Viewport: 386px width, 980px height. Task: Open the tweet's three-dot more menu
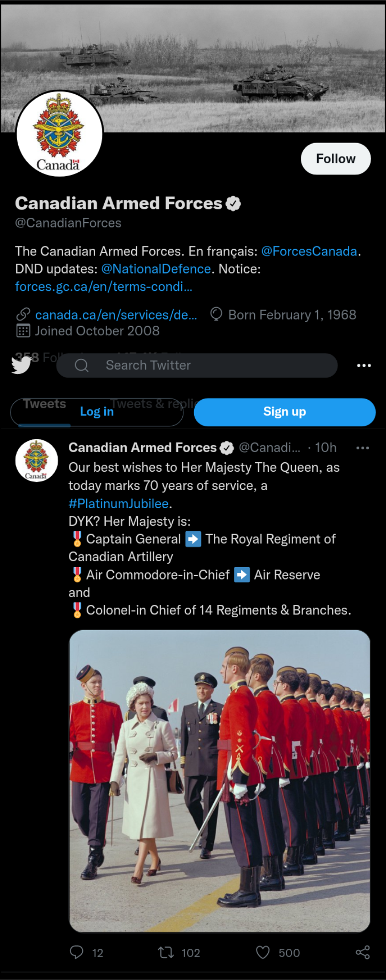click(363, 448)
